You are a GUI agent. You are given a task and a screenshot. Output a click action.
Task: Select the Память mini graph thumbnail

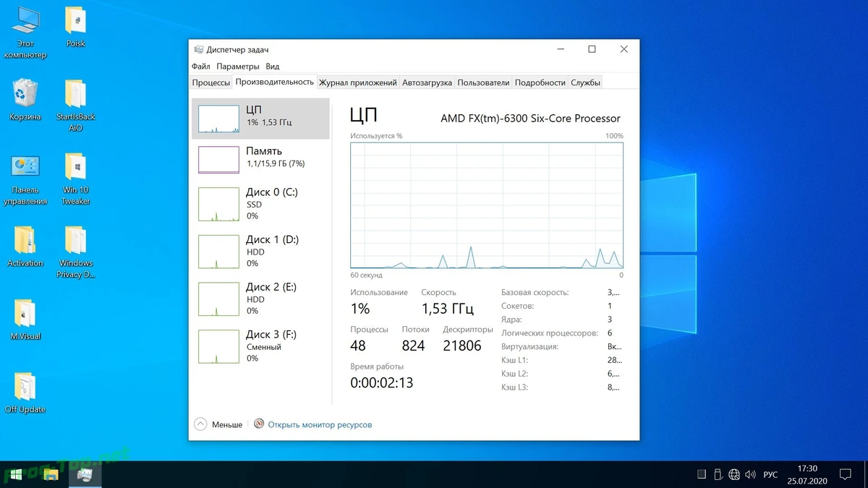[x=218, y=159]
